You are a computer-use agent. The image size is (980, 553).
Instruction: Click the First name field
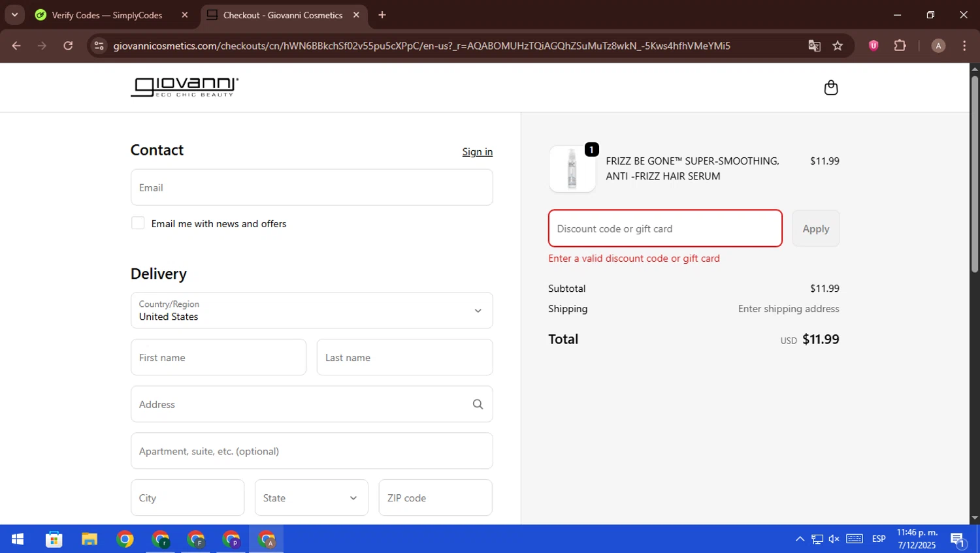point(218,357)
